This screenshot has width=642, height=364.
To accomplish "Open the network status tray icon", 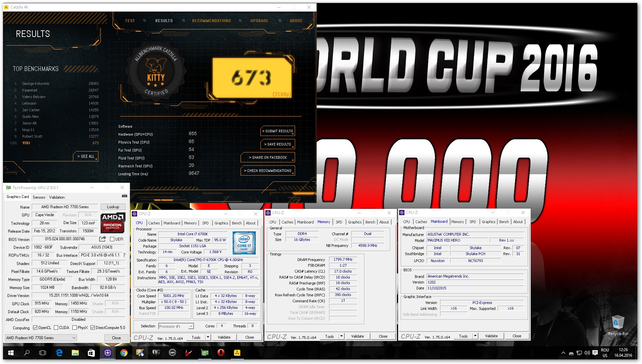I will click(x=579, y=353).
